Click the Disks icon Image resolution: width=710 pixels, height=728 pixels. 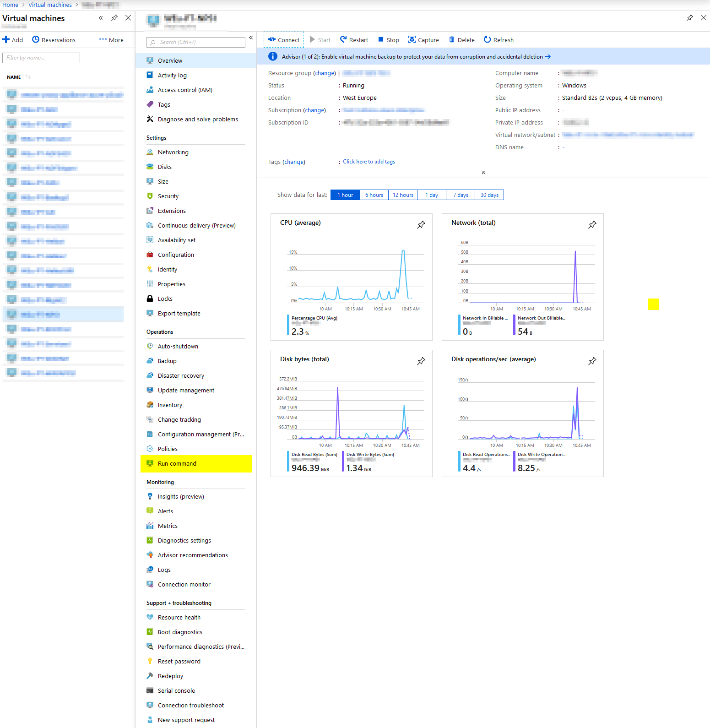click(x=150, y=167)
